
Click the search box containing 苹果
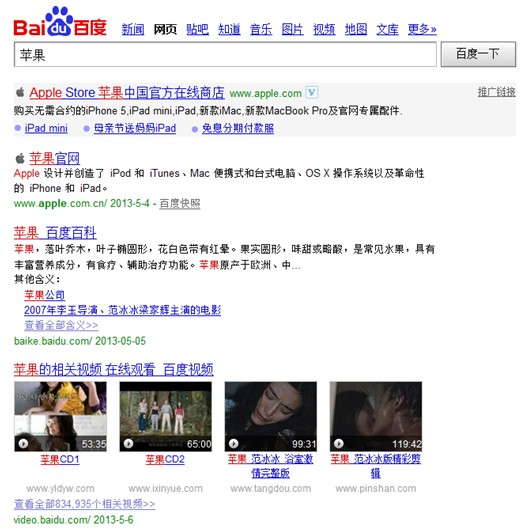pyautogui.click(x=225, y=54)
